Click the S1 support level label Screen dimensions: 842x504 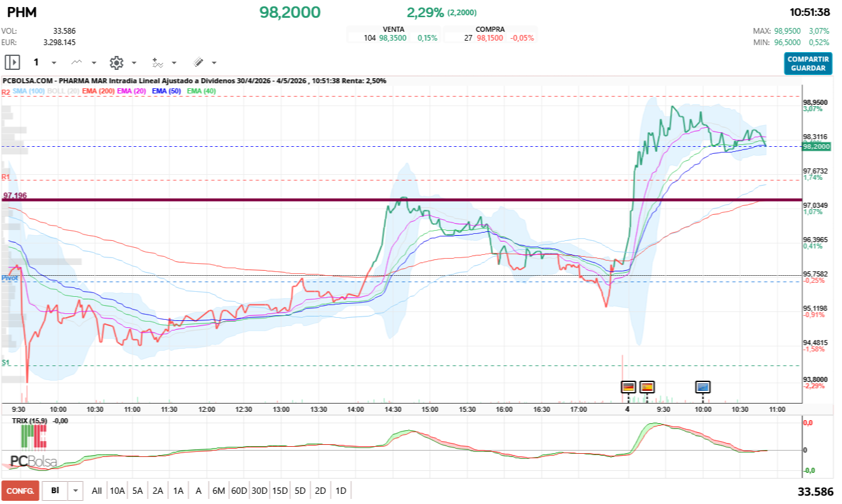(x=6, y=362)
